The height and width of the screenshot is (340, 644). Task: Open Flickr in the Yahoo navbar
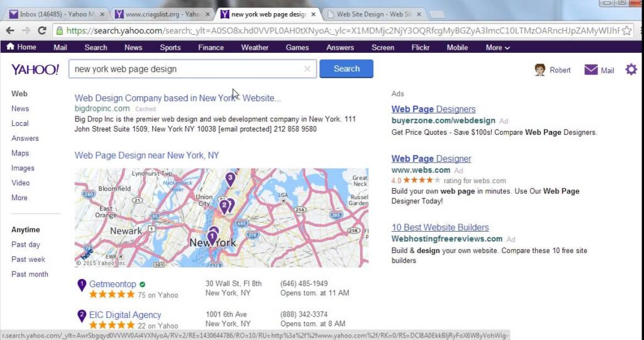420,48
